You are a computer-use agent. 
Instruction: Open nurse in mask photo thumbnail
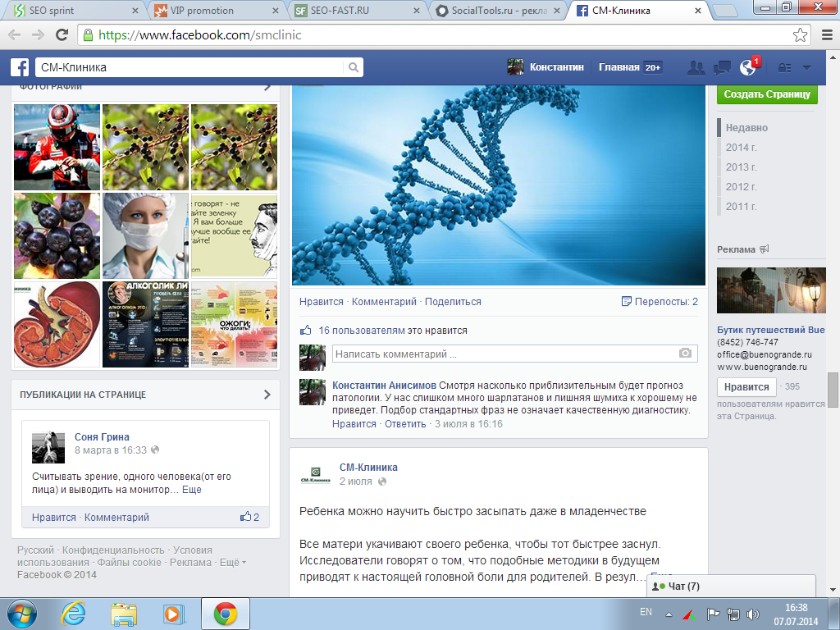point(145,235)
